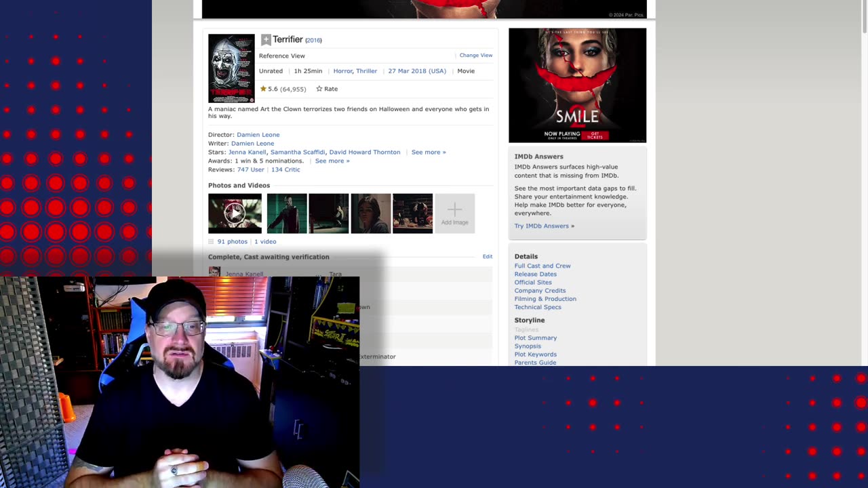Open Samantha Scaffidi link
The image size is (868, 488).
coord(298,152)
